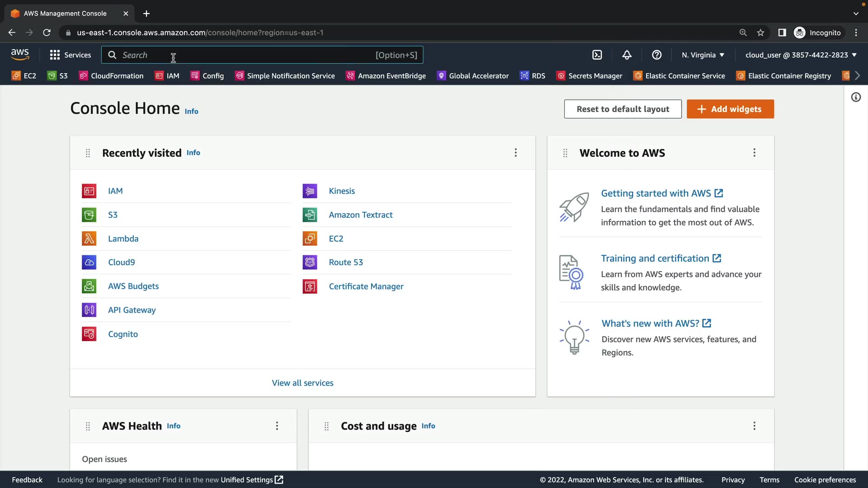Image resolution: width=868 pixels, height=488 pixels.
Task: Bookmark page with the star icon
Action: [760, 33]
